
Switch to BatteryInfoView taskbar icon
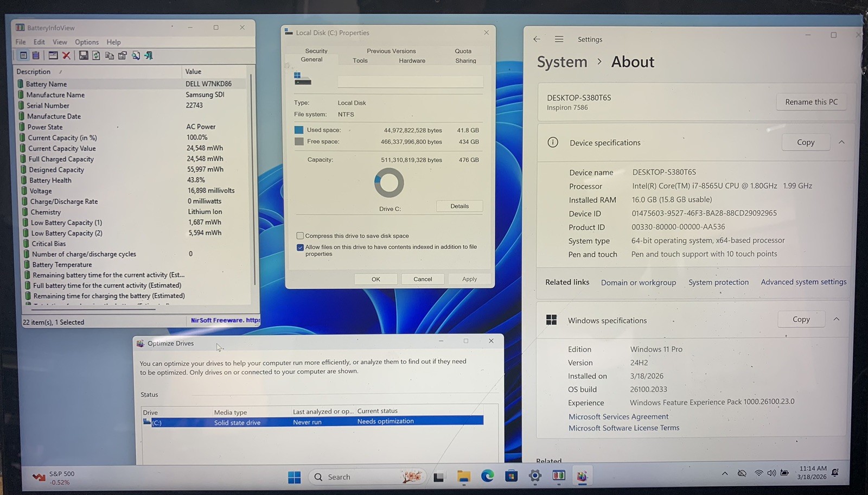558,476
